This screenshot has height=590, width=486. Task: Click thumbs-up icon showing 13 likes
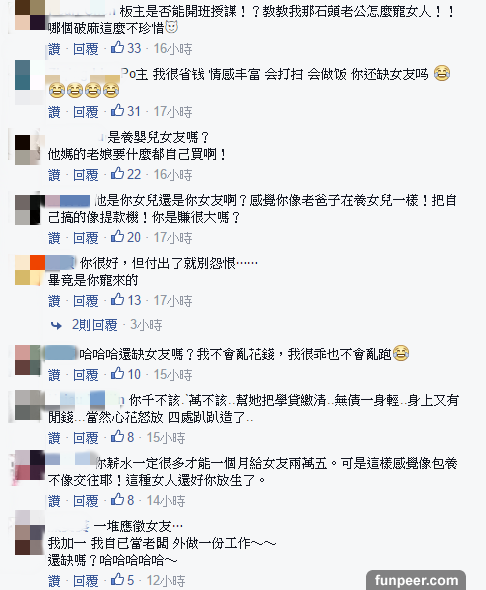coord(117,300)
